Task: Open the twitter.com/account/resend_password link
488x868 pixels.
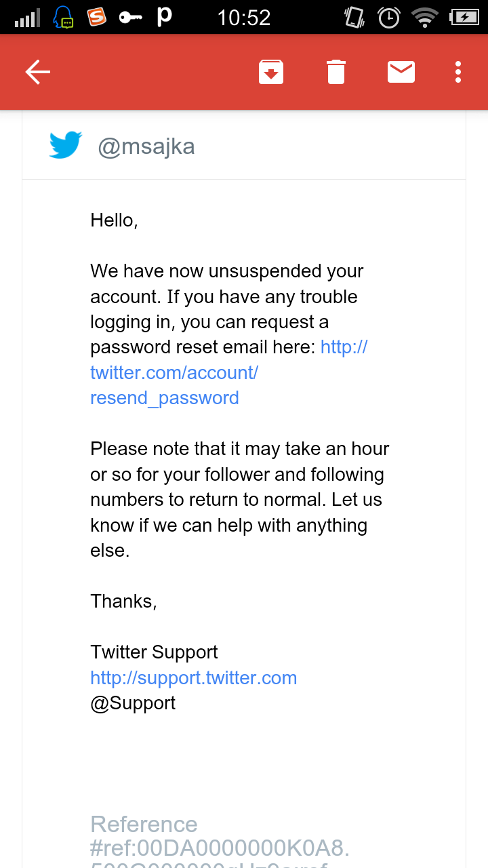Action: click(174, 372)
